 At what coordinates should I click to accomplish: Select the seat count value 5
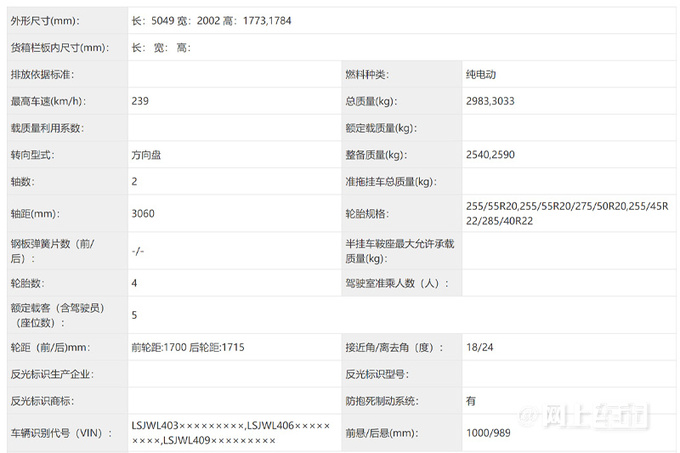[x=134, y=315]
